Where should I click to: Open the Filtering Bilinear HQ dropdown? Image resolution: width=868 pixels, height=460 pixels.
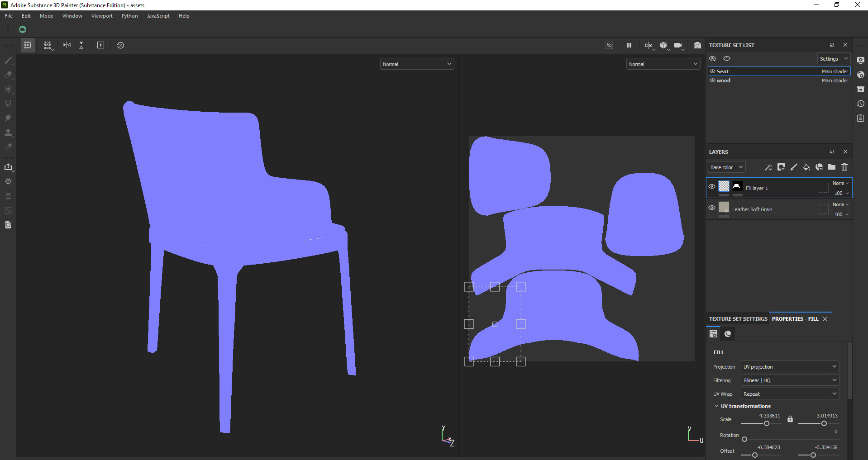coord(790,380)
